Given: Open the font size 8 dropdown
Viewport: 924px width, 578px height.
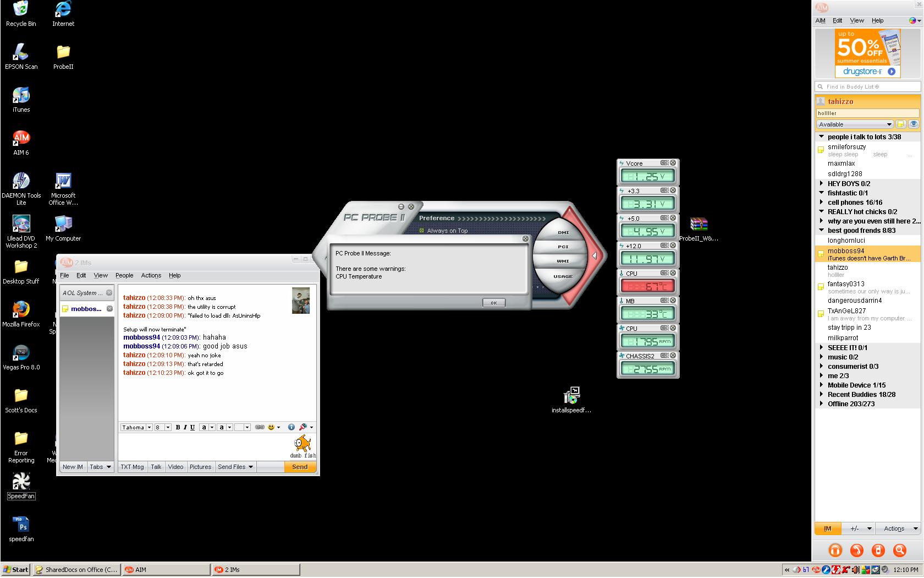Looking at the screenshot, I should click(x=168, y=427).
